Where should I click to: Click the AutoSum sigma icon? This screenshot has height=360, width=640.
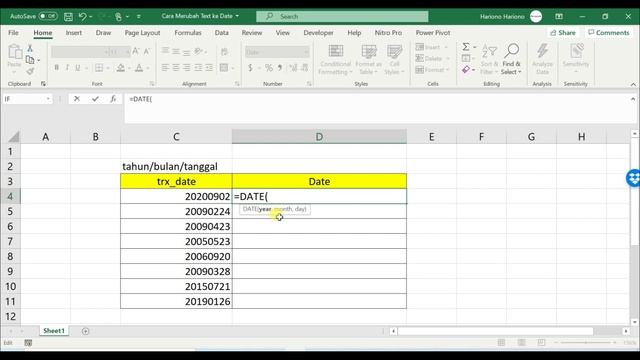click(466, 47)
